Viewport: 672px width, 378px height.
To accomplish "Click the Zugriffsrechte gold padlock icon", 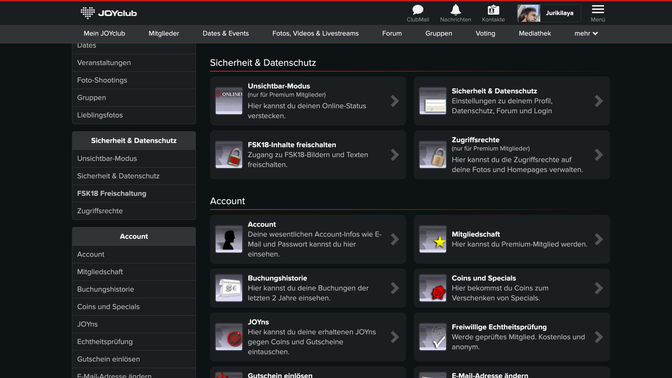I will point(432,155).
